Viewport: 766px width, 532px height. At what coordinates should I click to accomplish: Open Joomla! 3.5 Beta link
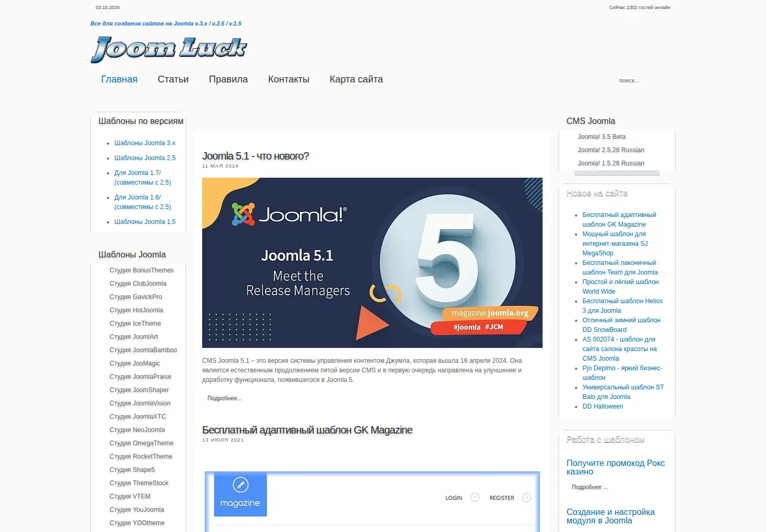tap(602, 137)
